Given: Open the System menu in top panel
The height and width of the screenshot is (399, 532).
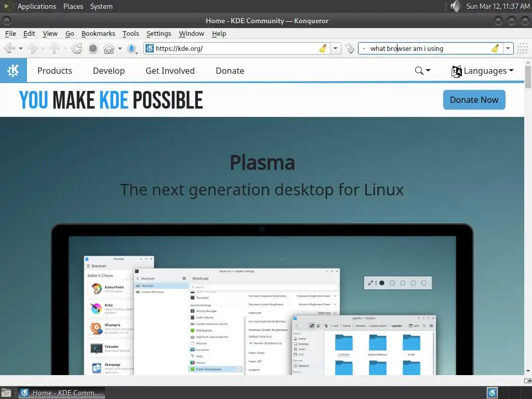Looking at the screenshot, I should pyautogui.click(x=101, y=6).
